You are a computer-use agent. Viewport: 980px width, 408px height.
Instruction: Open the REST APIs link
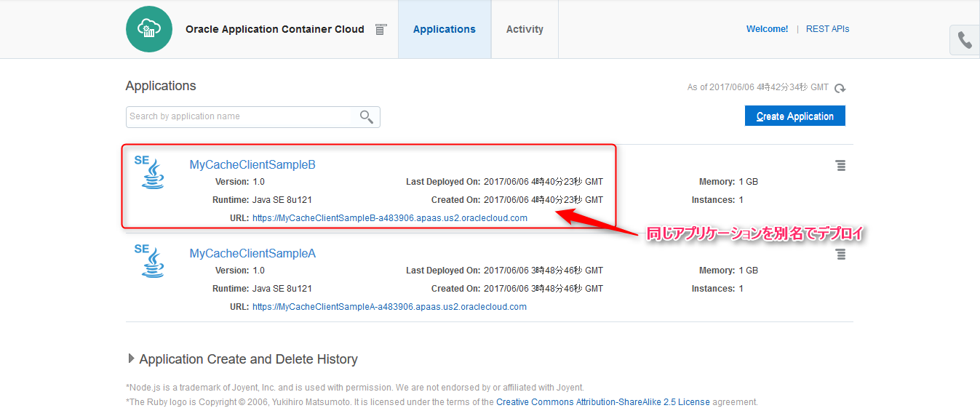tap(827, 29)
